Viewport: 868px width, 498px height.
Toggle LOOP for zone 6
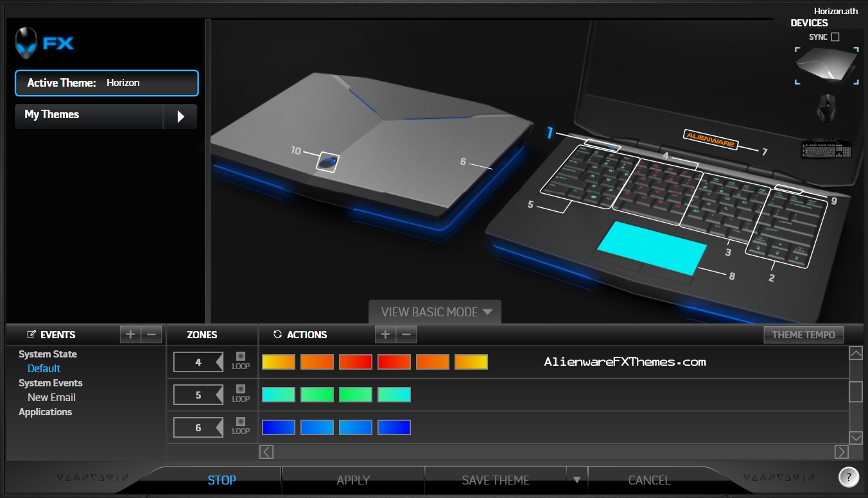click(x=241, y=422)
